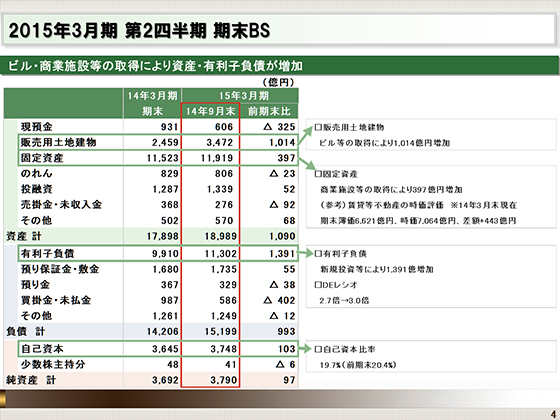Click the total row label '資産 計'
The image size is (560, 420).
coord(24,236)
